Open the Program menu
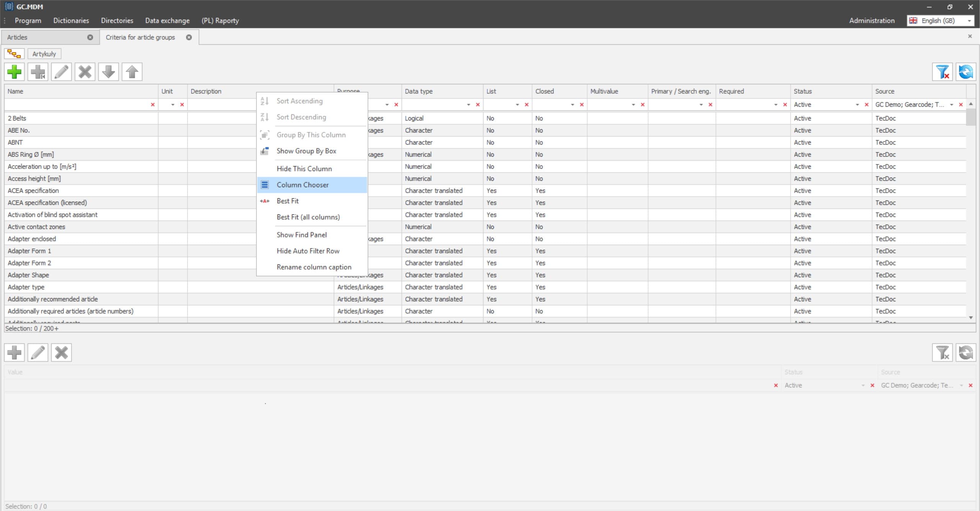 (28, 21)
